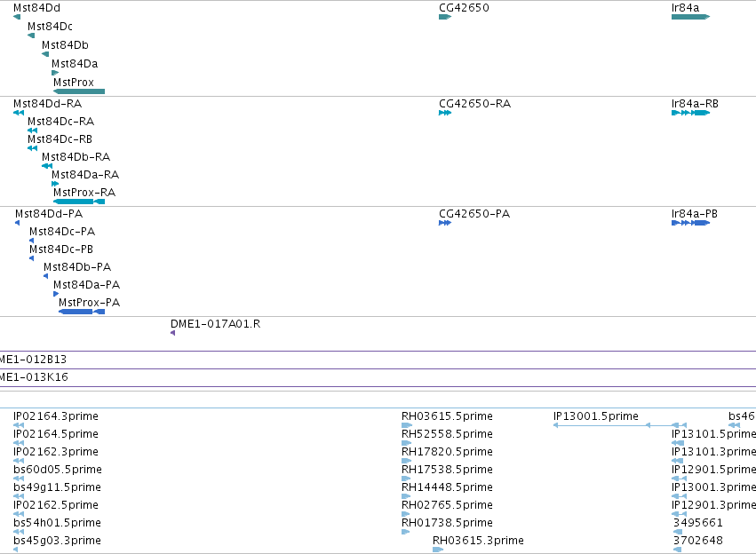Click the Mst84Da-PA label
Image resolution: width=756 pixels, height=554 pixels.
(86, 285)
